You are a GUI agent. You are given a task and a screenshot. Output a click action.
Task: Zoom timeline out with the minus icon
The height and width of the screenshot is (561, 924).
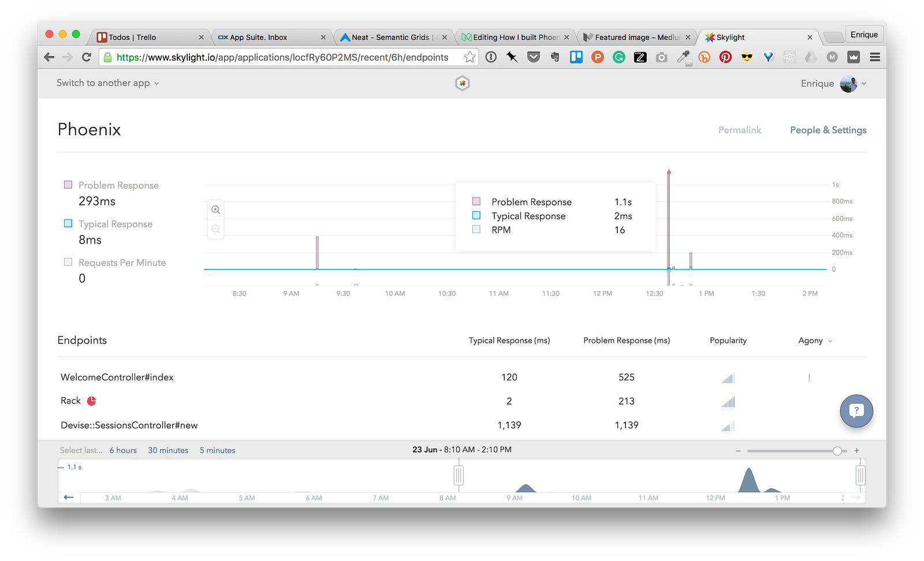click(738, 451)
